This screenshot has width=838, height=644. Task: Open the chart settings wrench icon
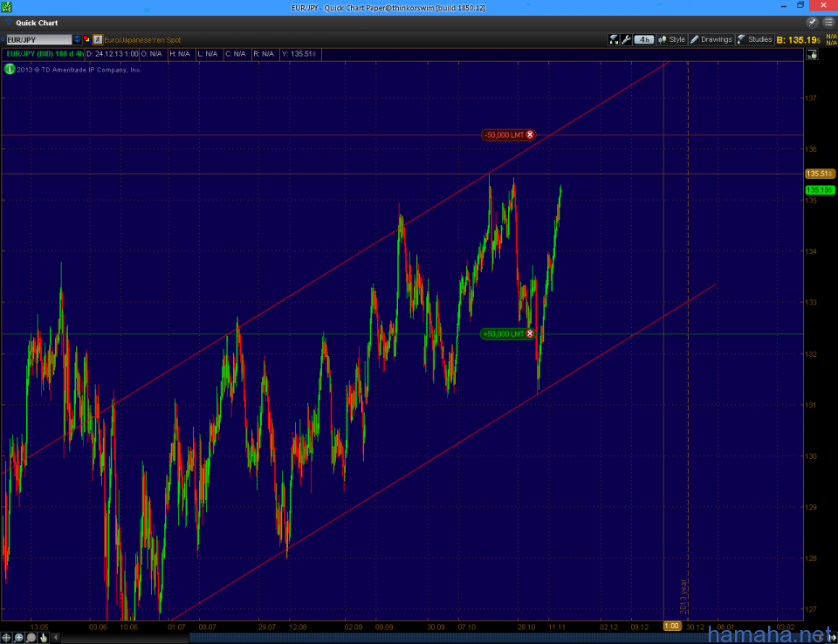pyautogui.click(x=626, y=39)
